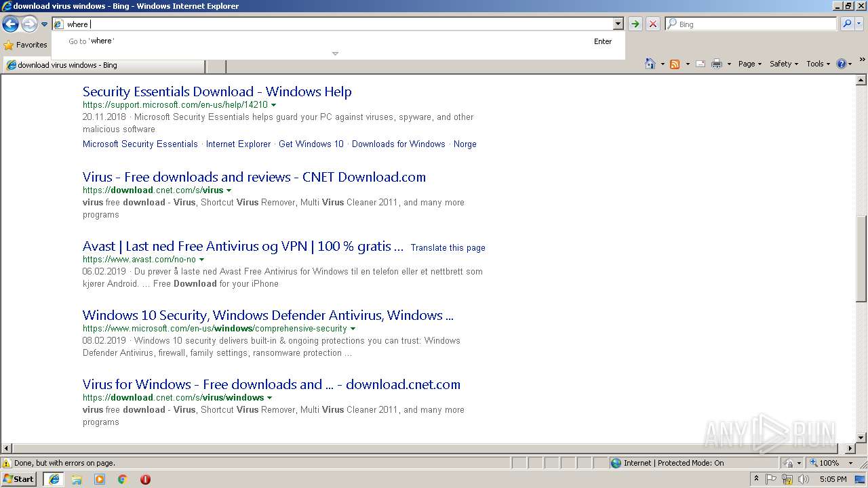Screen dimensions: 868x488
Task: Select the 'Go to where' suggestion
Action: pos(339,41)
